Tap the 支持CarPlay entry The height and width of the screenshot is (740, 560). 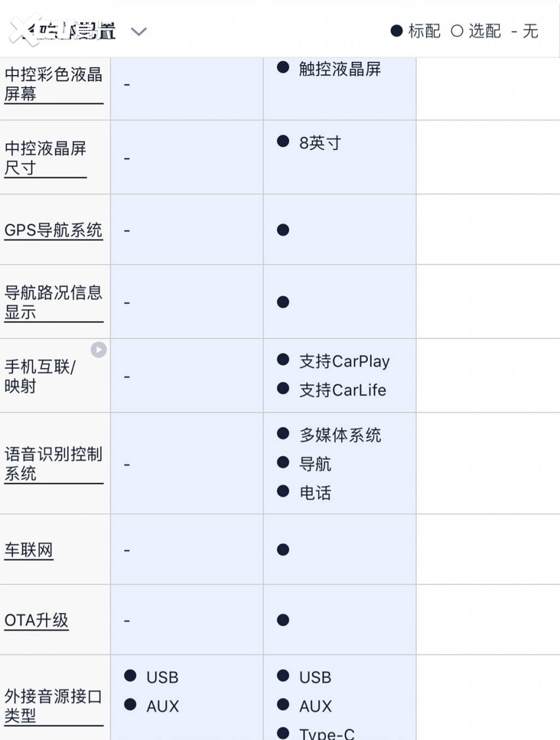pos(344,361)
